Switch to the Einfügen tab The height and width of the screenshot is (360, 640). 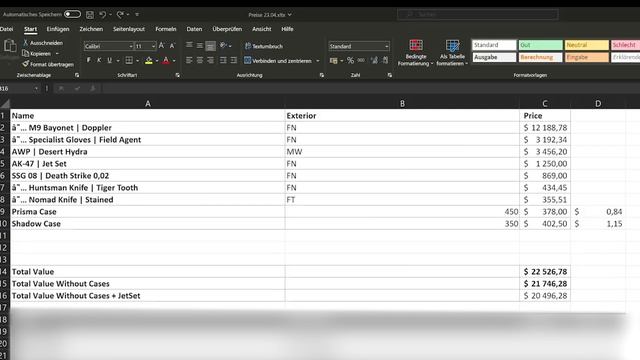(x=58, y=29)
